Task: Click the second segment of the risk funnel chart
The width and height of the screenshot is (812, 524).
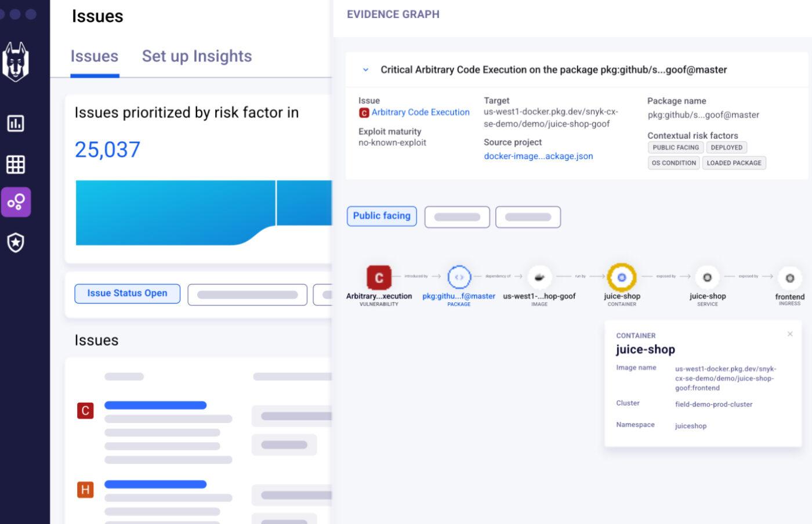Action: click(304, 203)
